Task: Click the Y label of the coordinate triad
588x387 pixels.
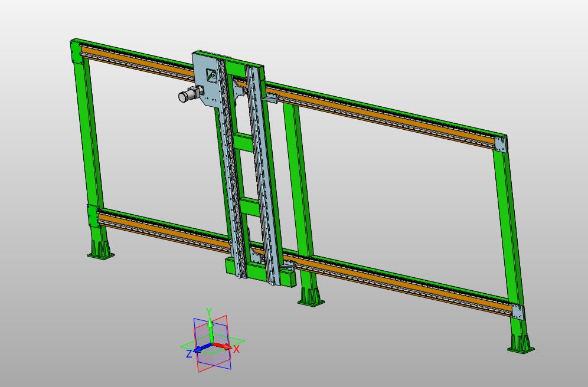Action: (x=209, y=311)
